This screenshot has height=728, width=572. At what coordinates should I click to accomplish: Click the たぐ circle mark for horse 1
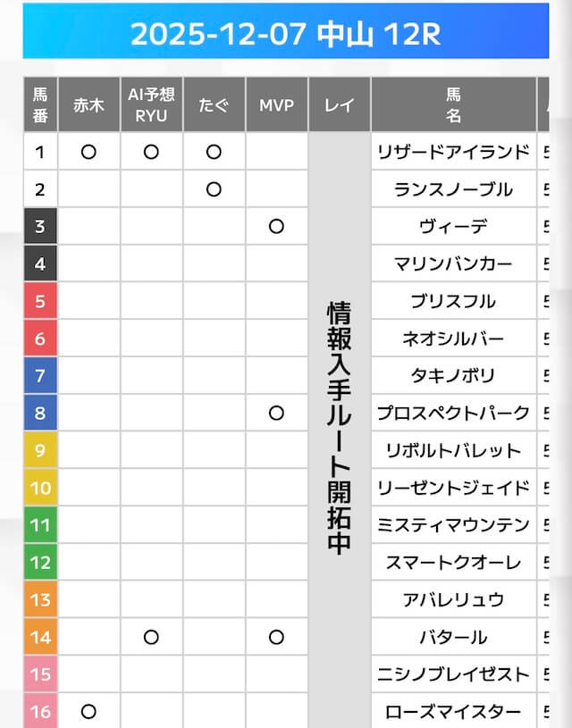click(x=214, y=152)
